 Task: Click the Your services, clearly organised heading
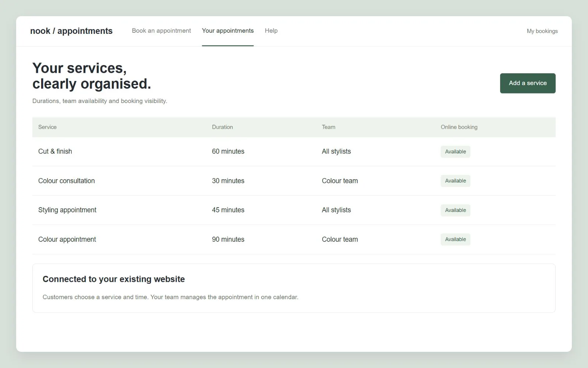click(92, 76)
